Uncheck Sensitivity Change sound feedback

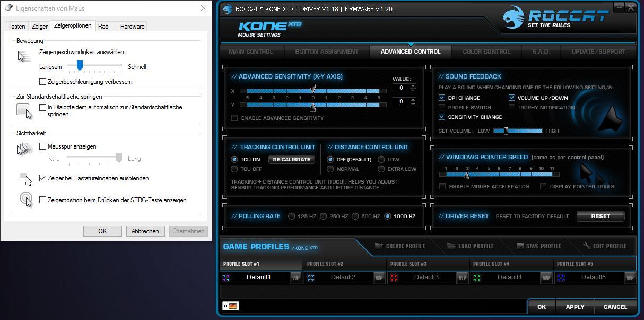[442, 117]
